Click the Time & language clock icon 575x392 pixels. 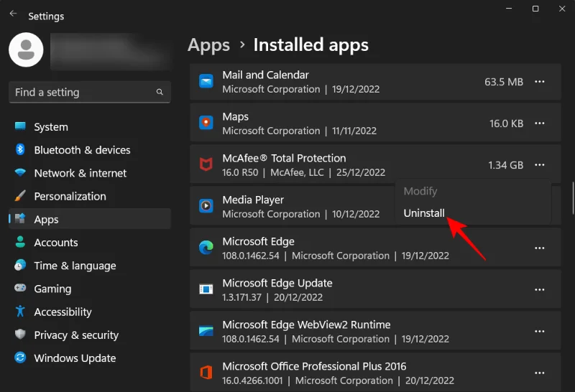coord(20,265)
